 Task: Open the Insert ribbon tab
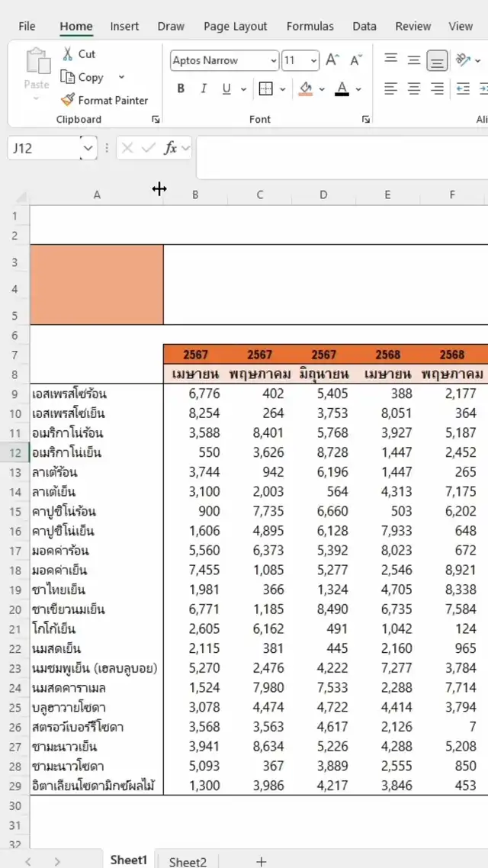pyautogui.click(x=124, y=26)
